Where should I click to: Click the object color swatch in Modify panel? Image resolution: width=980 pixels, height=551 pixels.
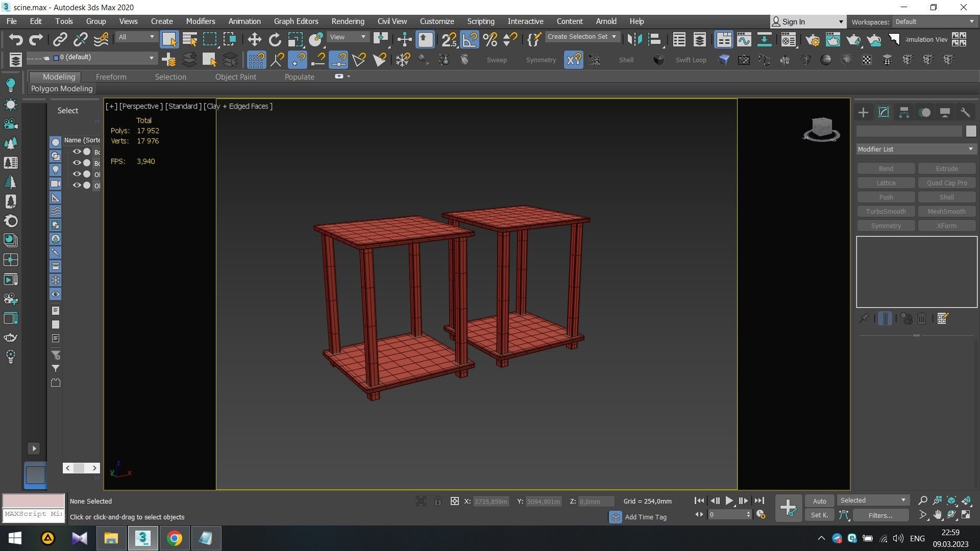971,131
